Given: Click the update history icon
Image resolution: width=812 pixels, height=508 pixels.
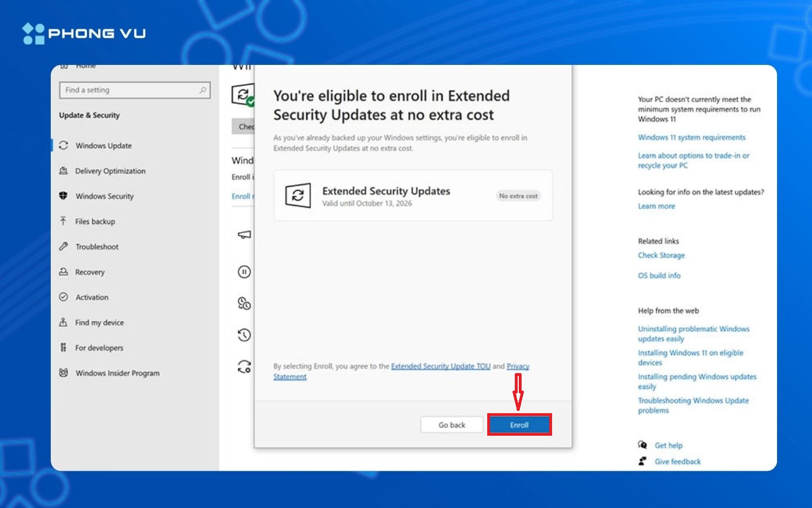Looking at the screenshot, I should pyautogui.click(x=244, y=335).
